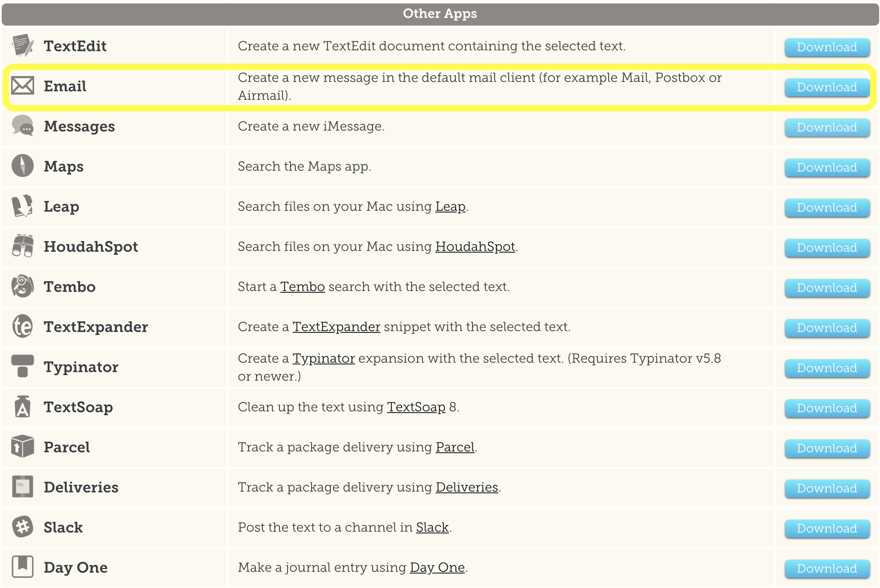This screenshot has height=588, width=880.
Task: Click the Maps compass icon
Action: point(23,166)
